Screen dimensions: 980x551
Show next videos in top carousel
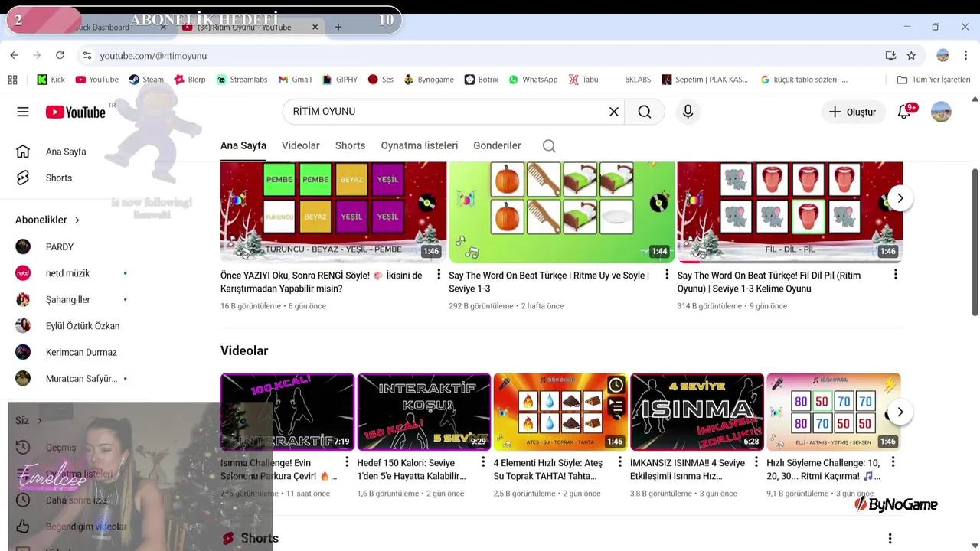click(900, 198)
